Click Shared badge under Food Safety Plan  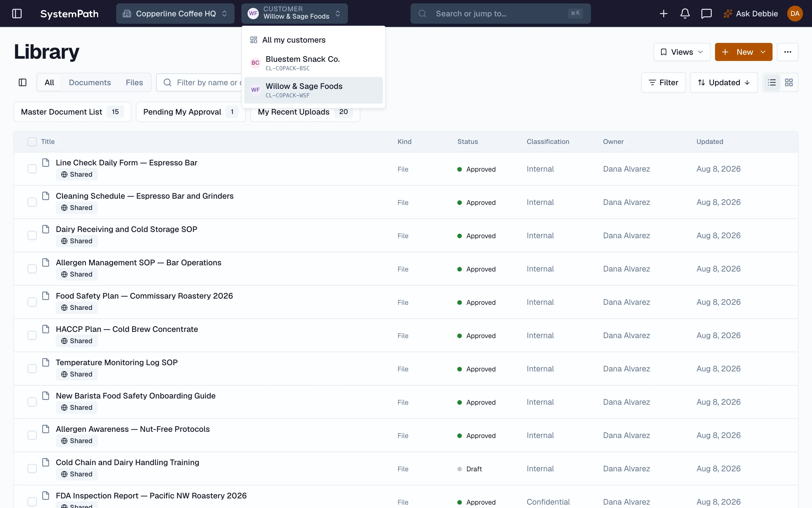tap(76, 307)
